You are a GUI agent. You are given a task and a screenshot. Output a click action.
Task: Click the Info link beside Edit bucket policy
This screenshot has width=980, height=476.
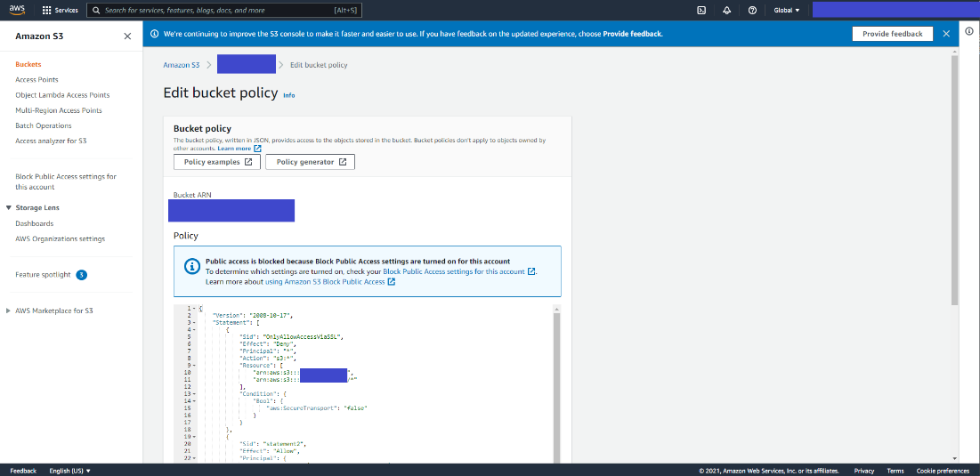[288, 95]
